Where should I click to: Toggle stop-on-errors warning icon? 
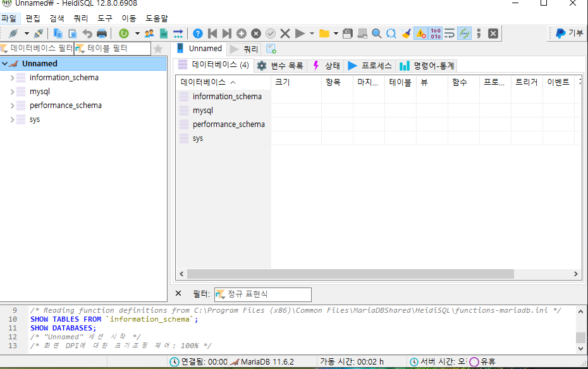click(x=420, y=33)
